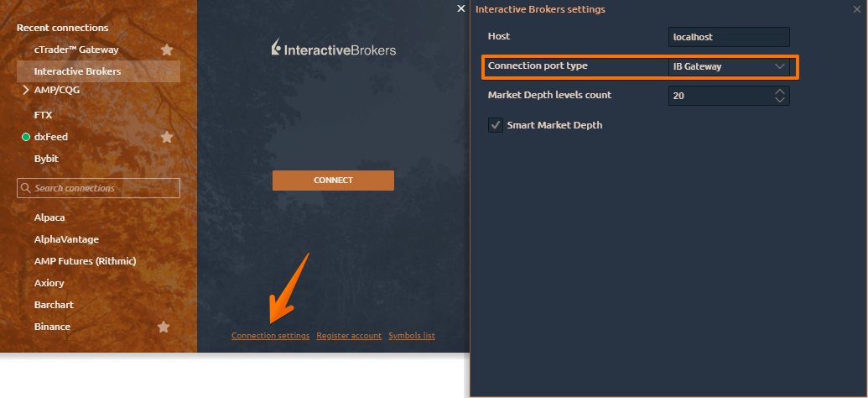The width and height of the screenshot is (868, 398).
Task: Increase Market Depth levels count
Action: [x=780, y=92]
